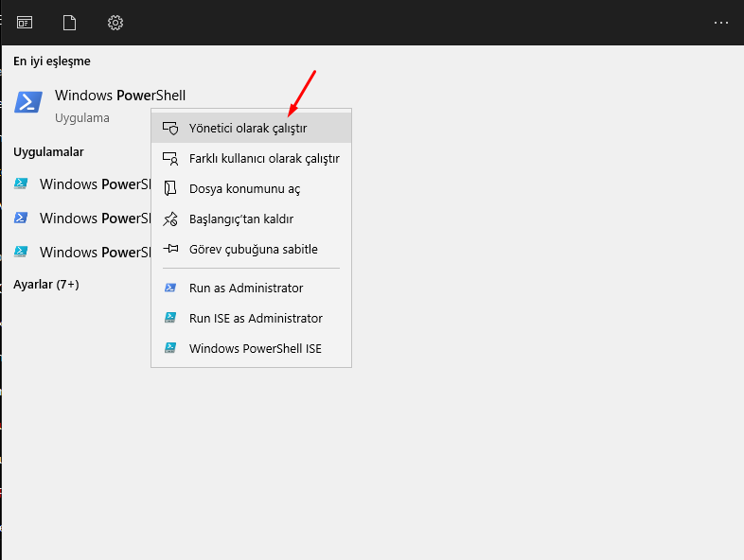
Task: Open the three-dot more options menu
Action: 720,23
